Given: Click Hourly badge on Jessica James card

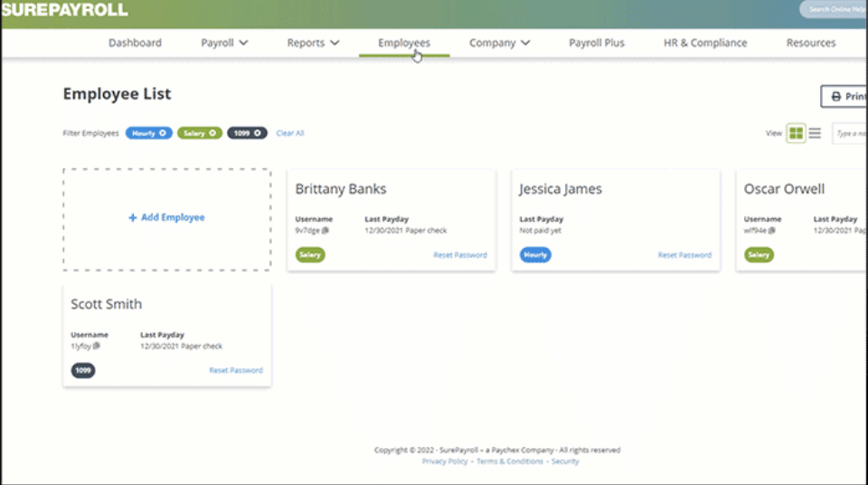Looking at the screenshot, I should (x=535, y=255).
